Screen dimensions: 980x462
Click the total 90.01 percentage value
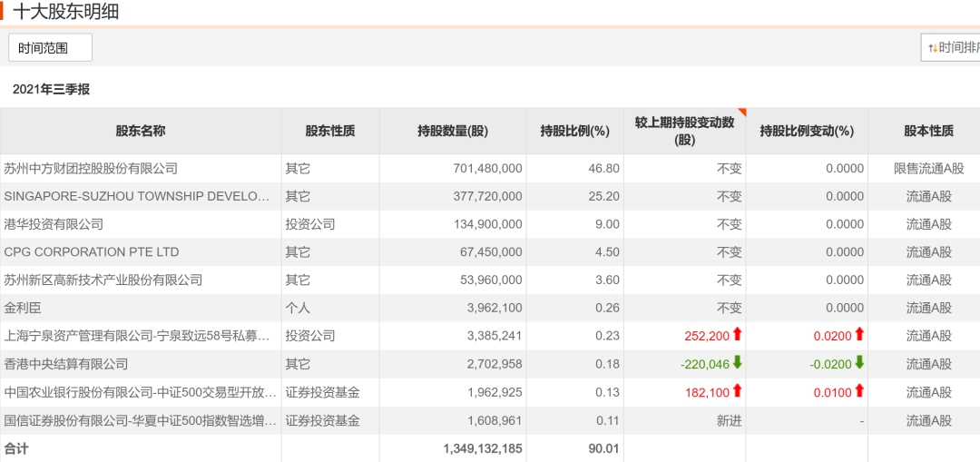604,448
